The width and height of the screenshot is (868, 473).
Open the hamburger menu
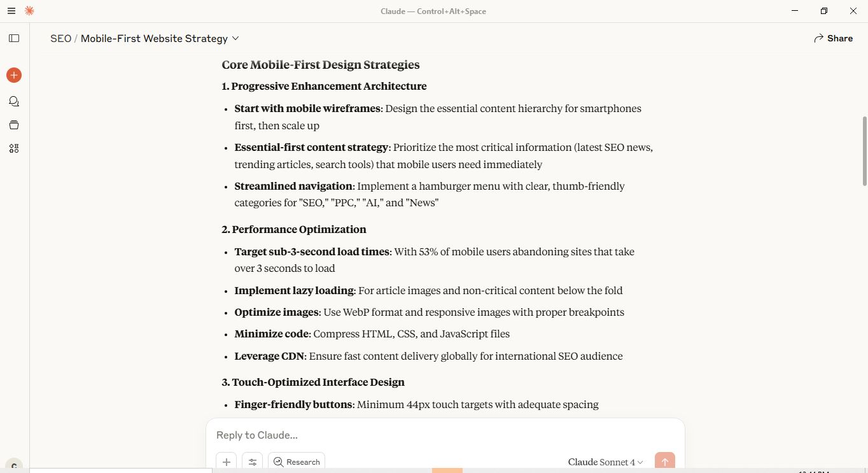[x=11, y=11]
